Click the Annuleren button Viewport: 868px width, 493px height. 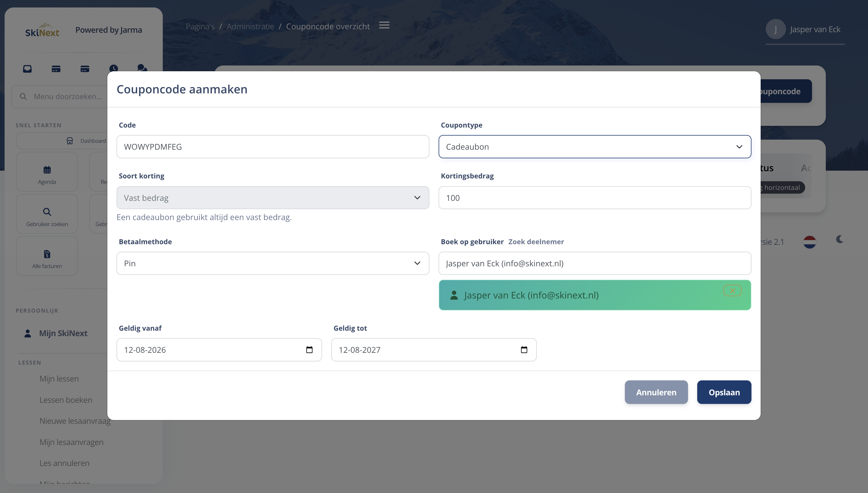[656, 392]
